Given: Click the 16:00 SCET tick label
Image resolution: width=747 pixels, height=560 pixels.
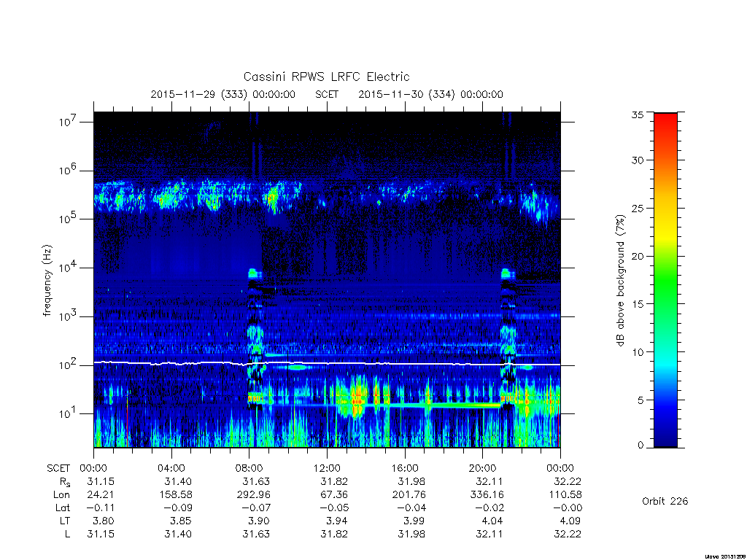Looking at the screenshot, I should click(x=404, y=468).
